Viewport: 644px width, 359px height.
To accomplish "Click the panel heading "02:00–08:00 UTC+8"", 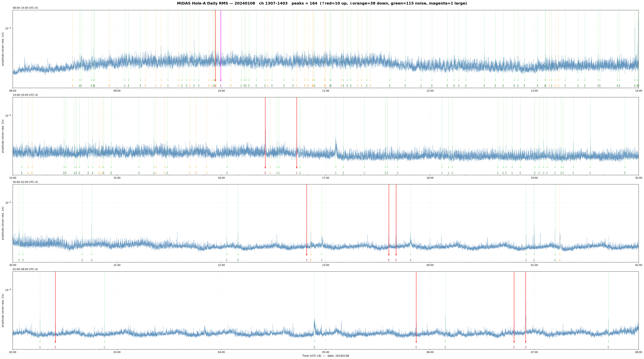I will (25, 269).
